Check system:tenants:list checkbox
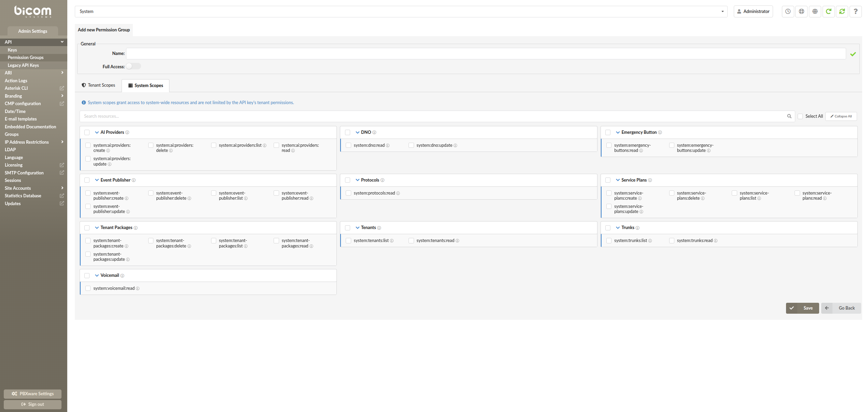868x412 pixels. (348, 241)
